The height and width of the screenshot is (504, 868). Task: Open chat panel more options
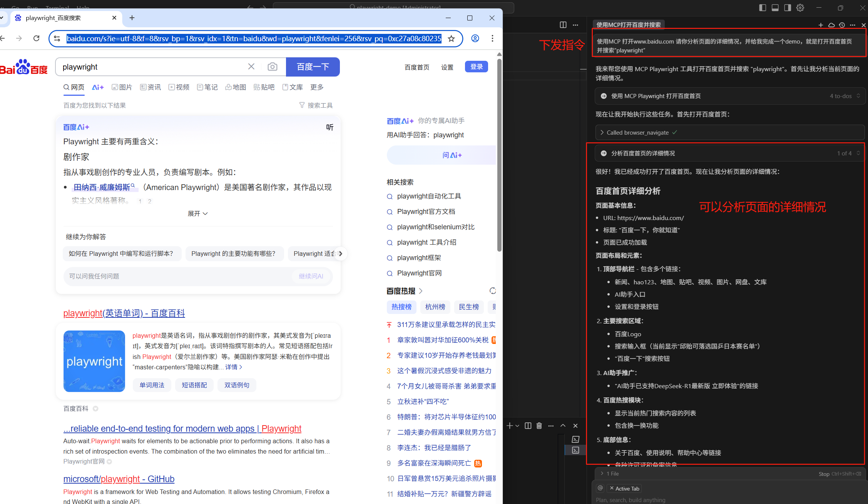click(x=853, y=25)
